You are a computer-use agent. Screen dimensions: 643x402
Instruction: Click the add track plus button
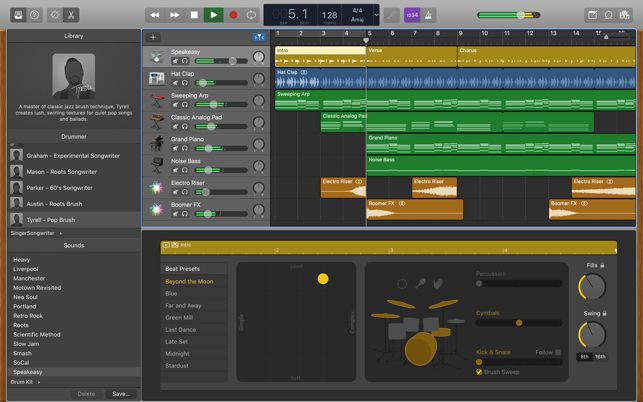153,37
